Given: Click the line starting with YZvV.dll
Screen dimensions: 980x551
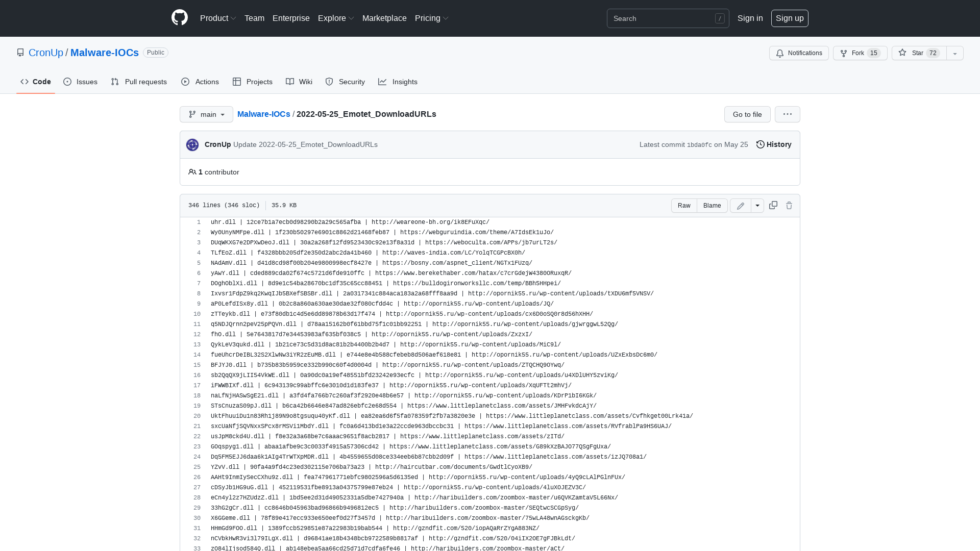Looking at the screenshot, I should coord(372,467).
